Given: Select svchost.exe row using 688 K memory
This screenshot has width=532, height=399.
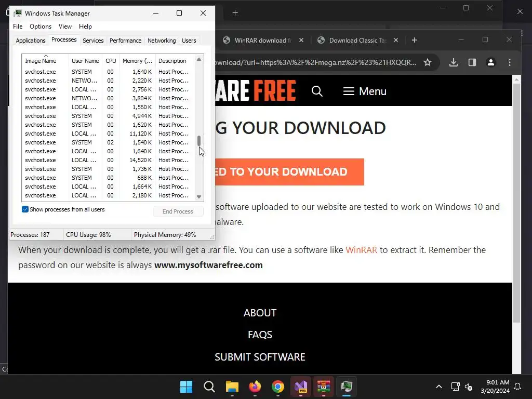Looking at the screenshot, I should (108, 178).
